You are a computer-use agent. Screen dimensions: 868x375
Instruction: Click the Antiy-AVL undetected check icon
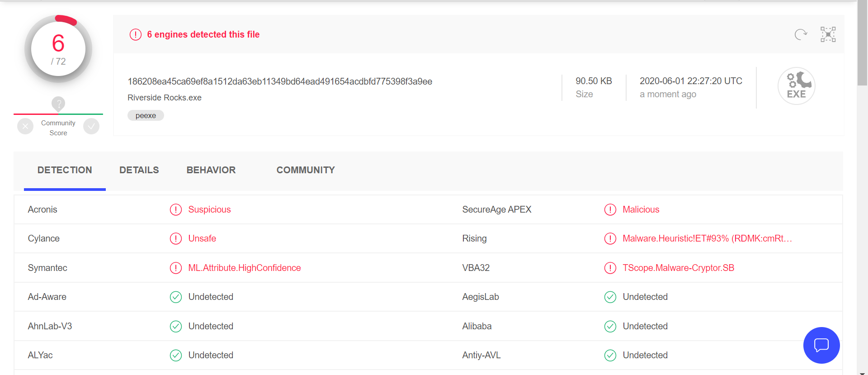click(x=610, y=355)
